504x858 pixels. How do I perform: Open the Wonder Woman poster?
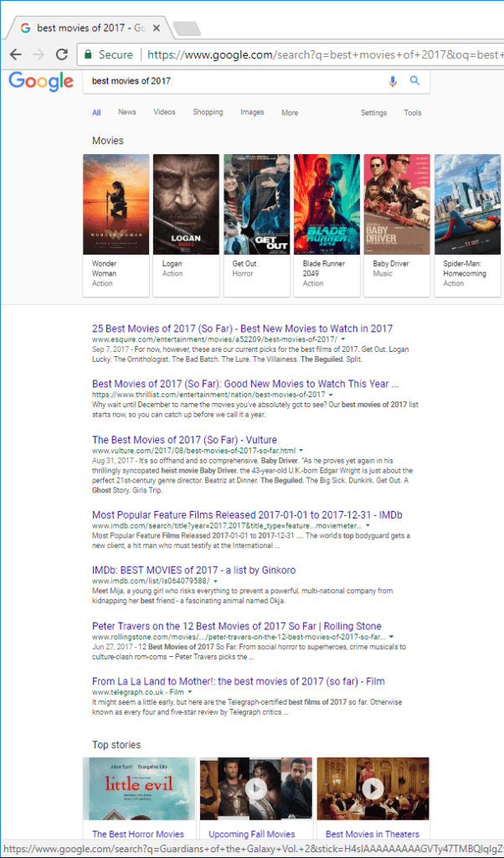click(116, 204)
